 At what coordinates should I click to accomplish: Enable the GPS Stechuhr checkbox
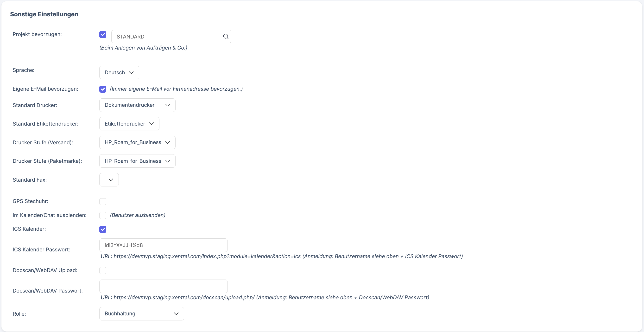point(103,201)
